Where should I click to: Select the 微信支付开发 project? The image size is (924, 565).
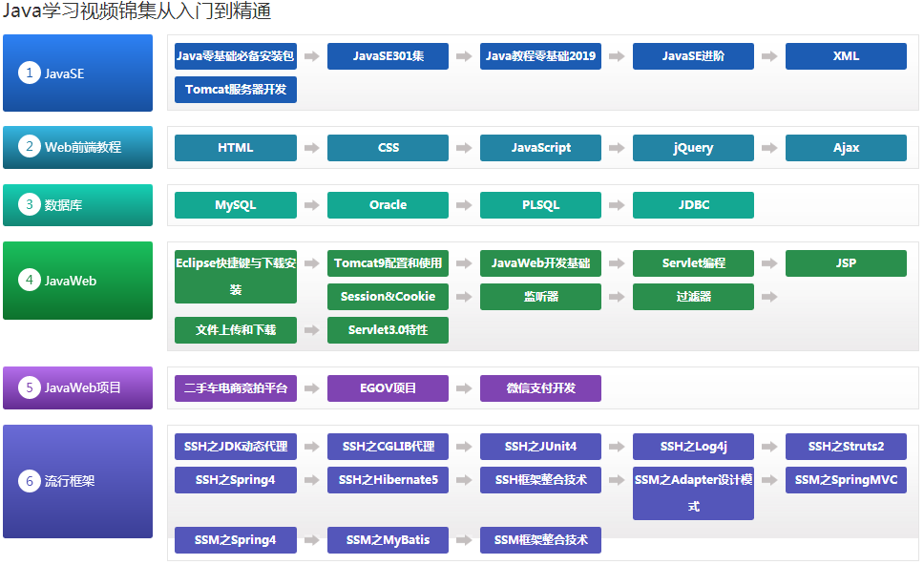pyautogui.click(x=540, y=388)
